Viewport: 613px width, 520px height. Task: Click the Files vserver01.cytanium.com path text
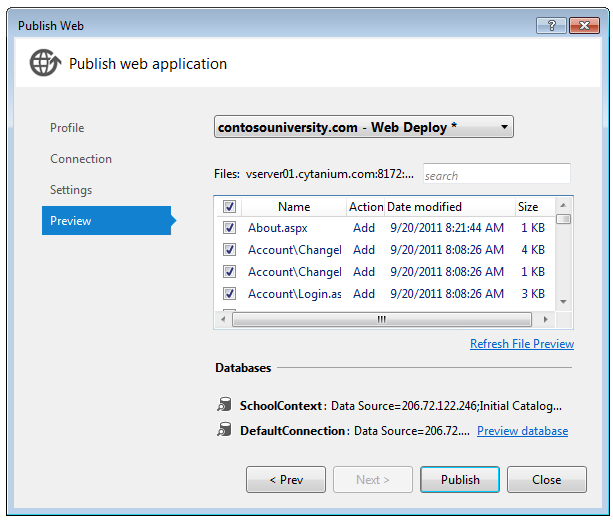[x=314, y=174]
